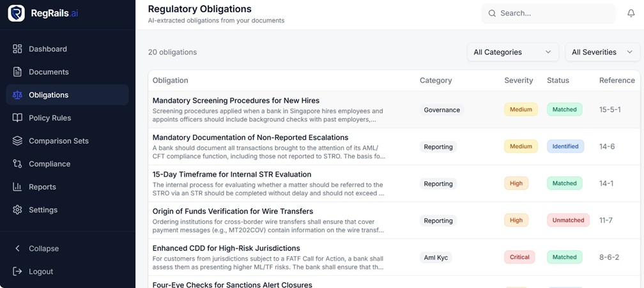Click the RegRails.ai brand name
This screenshot has width=644, height=288.
tap(54, 13)
